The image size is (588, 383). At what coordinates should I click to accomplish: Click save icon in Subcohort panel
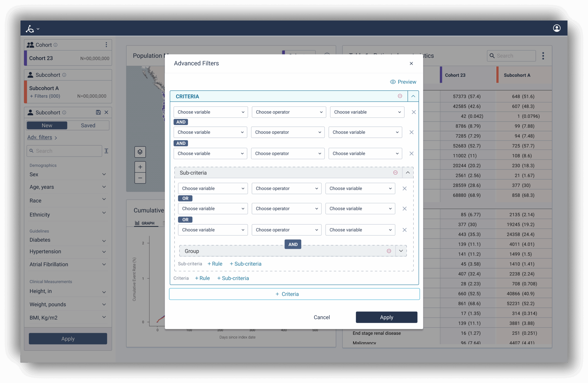click(x=98, y=112)
